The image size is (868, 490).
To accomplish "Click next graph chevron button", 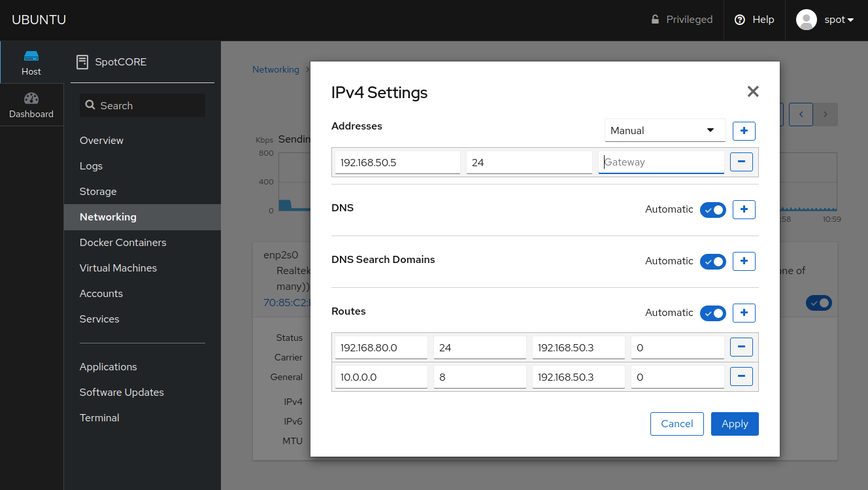I will tap(826, 114).
